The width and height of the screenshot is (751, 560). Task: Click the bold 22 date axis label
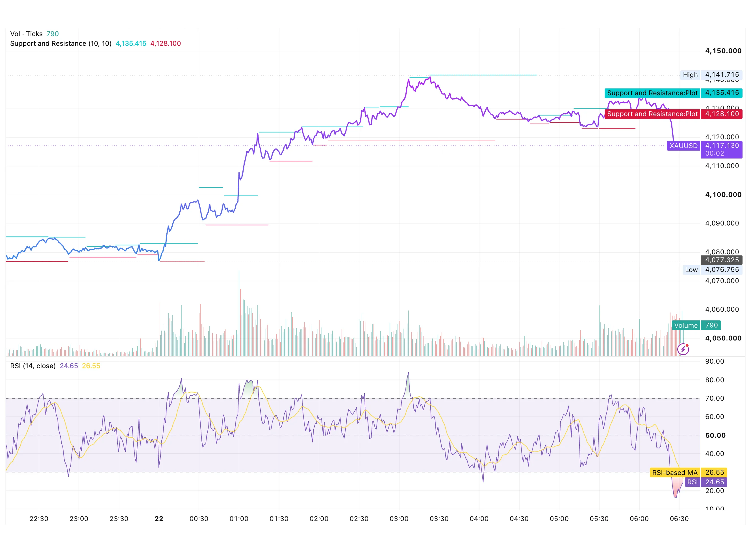pos(159,519)
